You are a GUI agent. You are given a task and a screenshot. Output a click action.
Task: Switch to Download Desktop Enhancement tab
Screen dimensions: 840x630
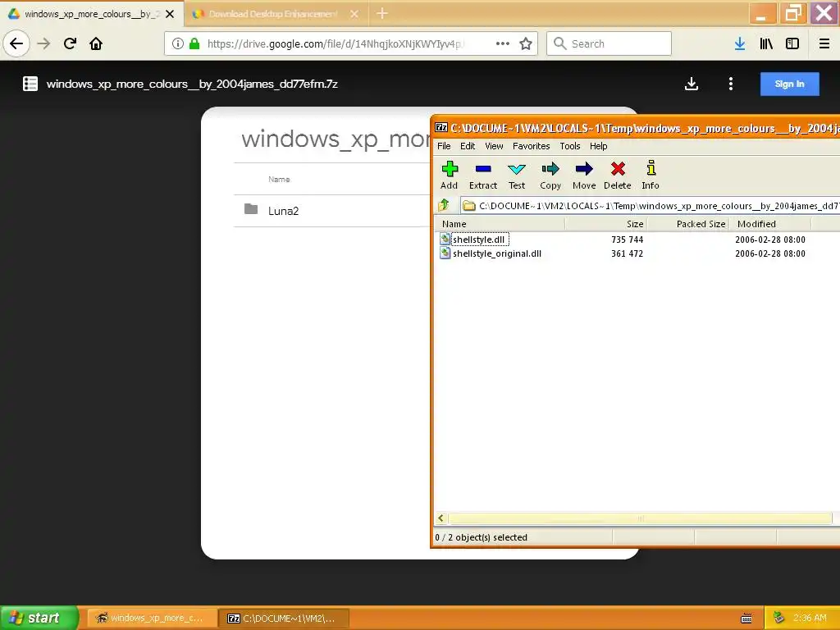273,14
